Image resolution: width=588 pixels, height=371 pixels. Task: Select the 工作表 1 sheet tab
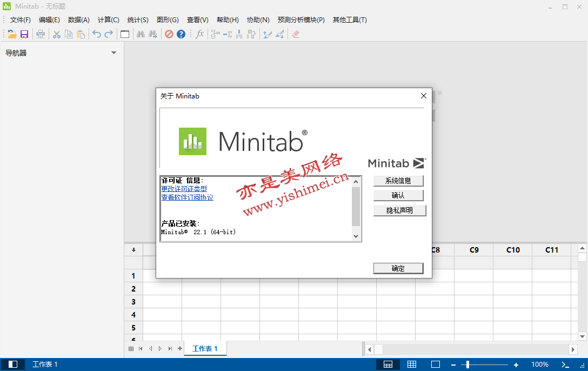pos(205,348)
